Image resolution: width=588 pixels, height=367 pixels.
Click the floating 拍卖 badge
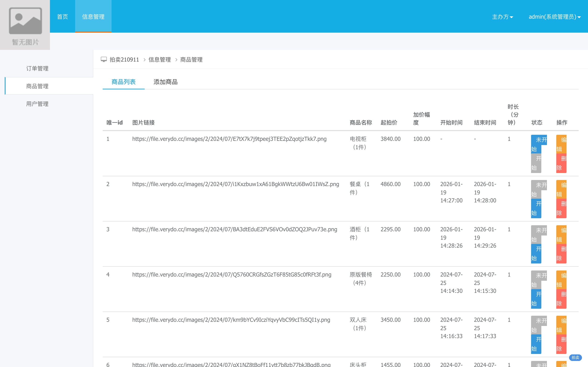pos(575,357)
